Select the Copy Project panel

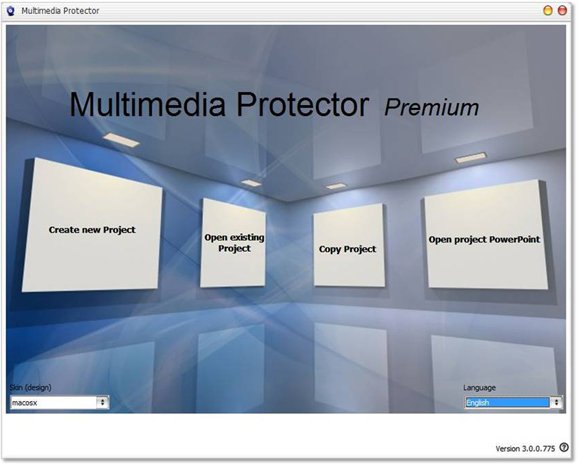coord(349,245)
